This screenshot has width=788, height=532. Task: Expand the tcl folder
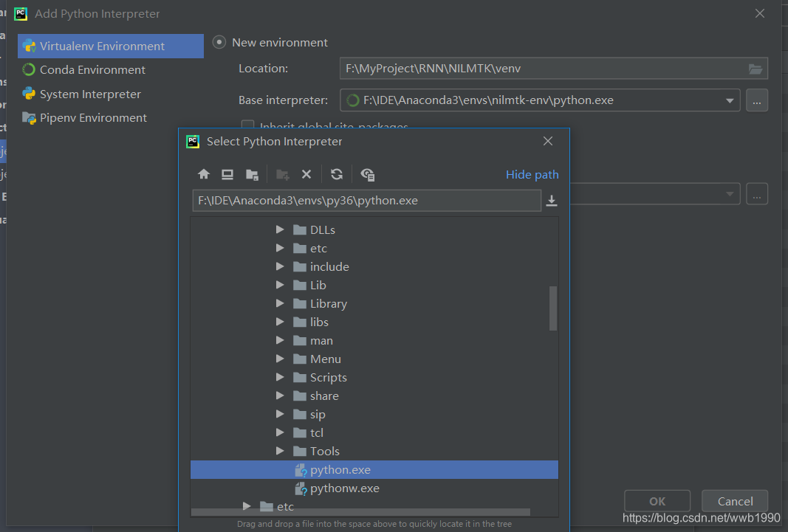280,432
